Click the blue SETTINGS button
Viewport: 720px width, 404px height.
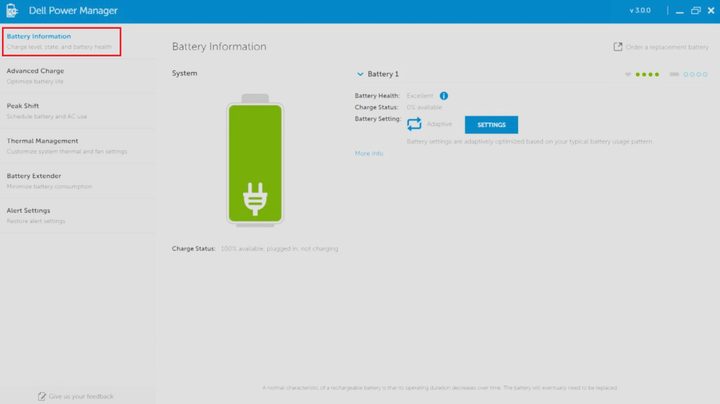pos(491,124)
